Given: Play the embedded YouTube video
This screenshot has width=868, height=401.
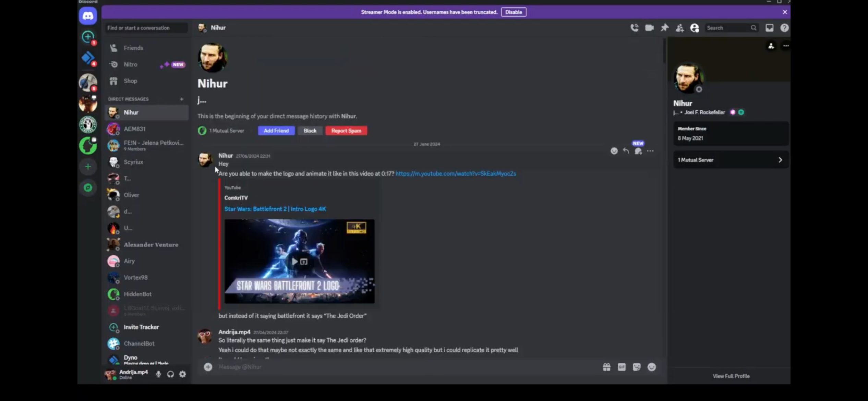Looking at the screenshot, I should [x=294, y=262].
